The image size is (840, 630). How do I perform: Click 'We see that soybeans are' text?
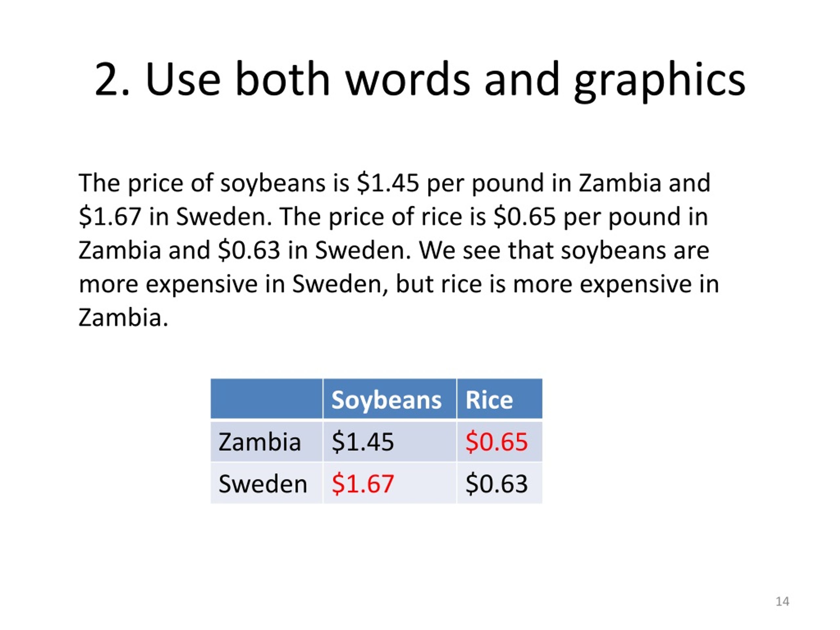coord(564,251)
